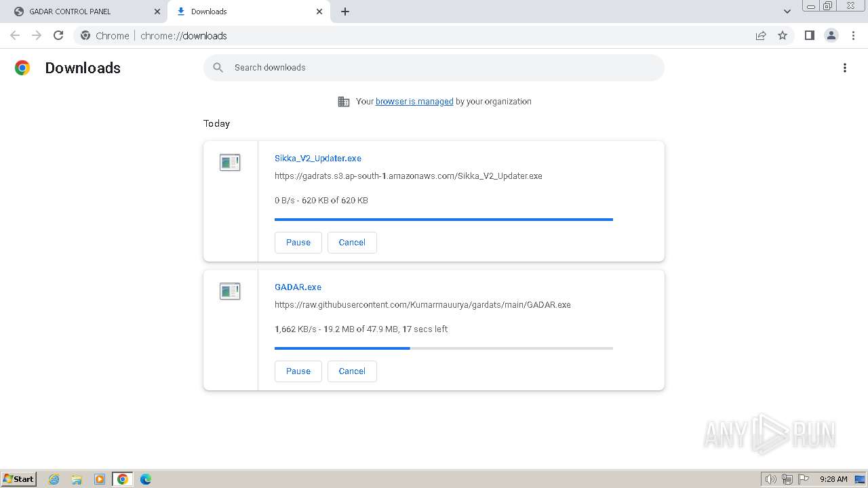The height and width of the screenshot is (488, 868).
Task: Follow the 'browser is managed' link
Action: point(414,102)
